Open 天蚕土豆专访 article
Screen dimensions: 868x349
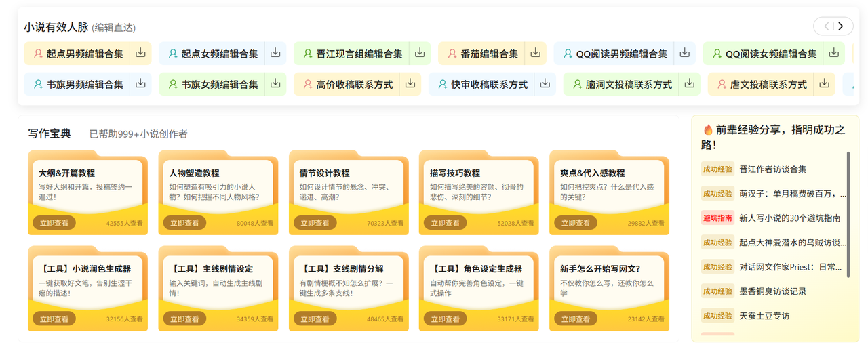764,316
